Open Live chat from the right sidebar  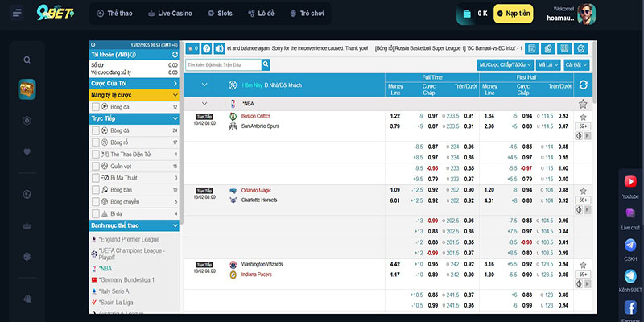[630, 215]
